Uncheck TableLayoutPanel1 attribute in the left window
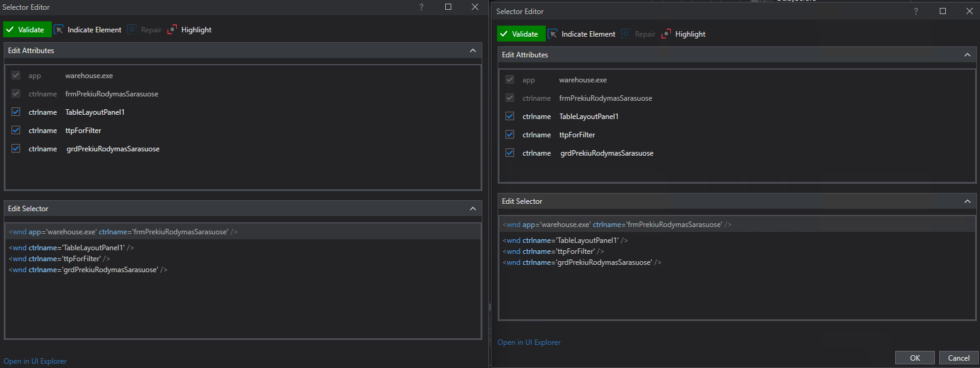The image size is (980, 368). (16, 112)
